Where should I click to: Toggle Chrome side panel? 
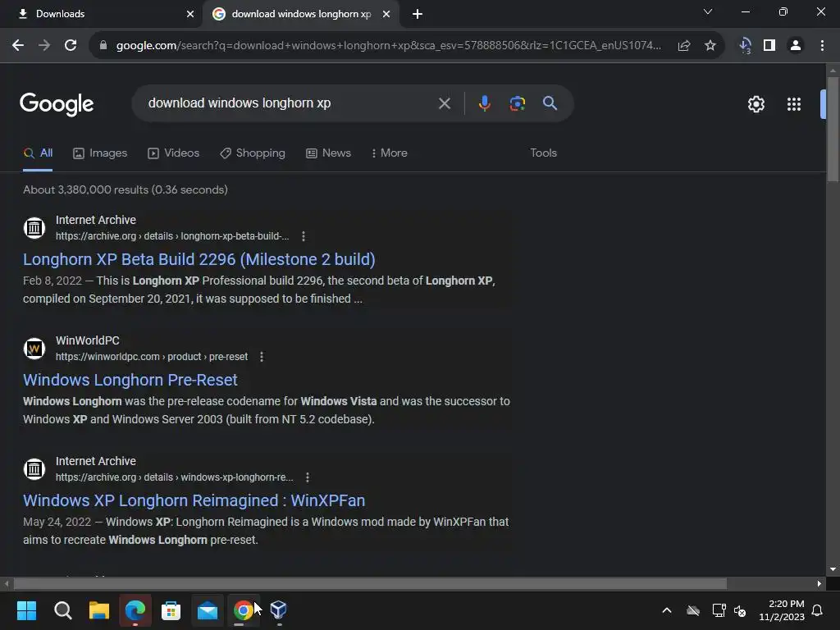coord(769,46)
